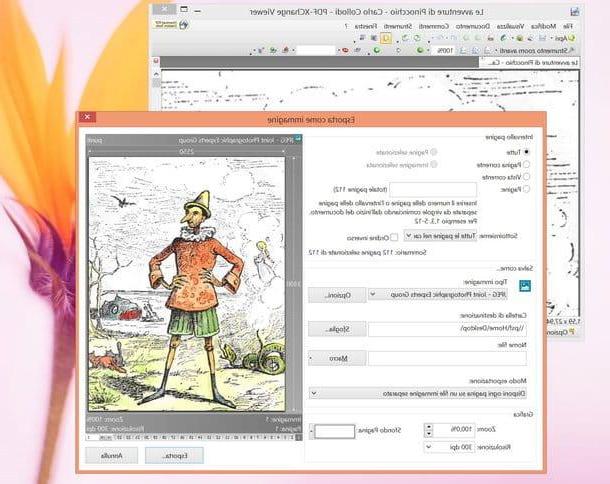Click the red eye-like icon left of search field
Viewport: 610px width, 484px height.
(x=345, y=50)
